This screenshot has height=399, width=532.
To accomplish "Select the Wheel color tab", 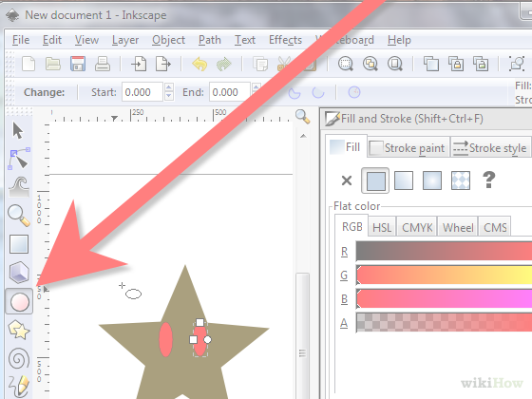I will 458,227.
